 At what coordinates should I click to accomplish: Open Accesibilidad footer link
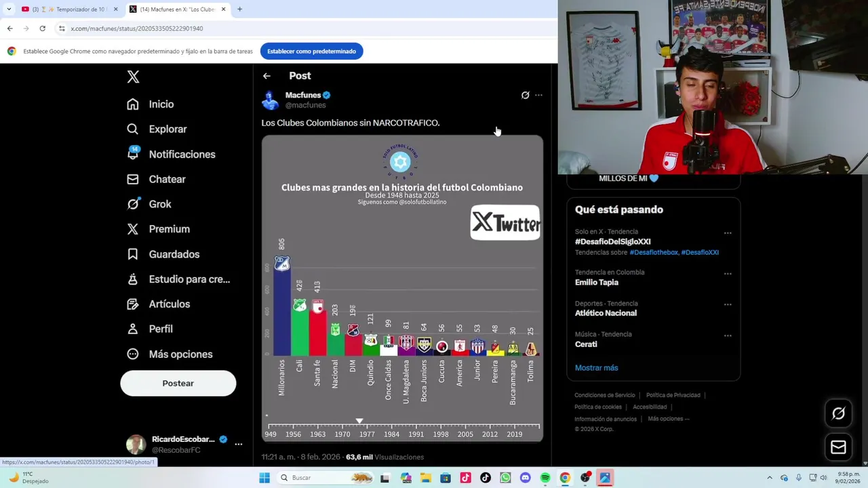pyautogui.click(x=650, y=407)
